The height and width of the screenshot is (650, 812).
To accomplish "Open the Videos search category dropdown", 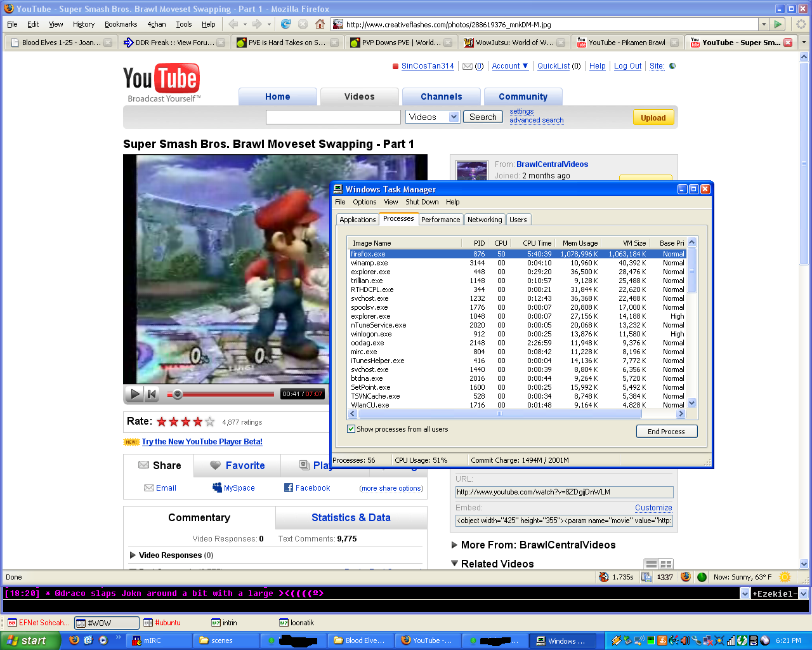I will [x=454, y=117].
